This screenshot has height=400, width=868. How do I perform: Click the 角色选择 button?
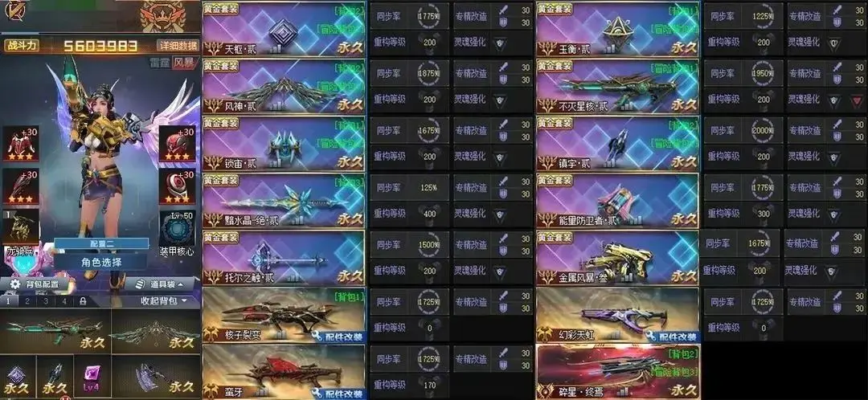(x=101, y=262)
